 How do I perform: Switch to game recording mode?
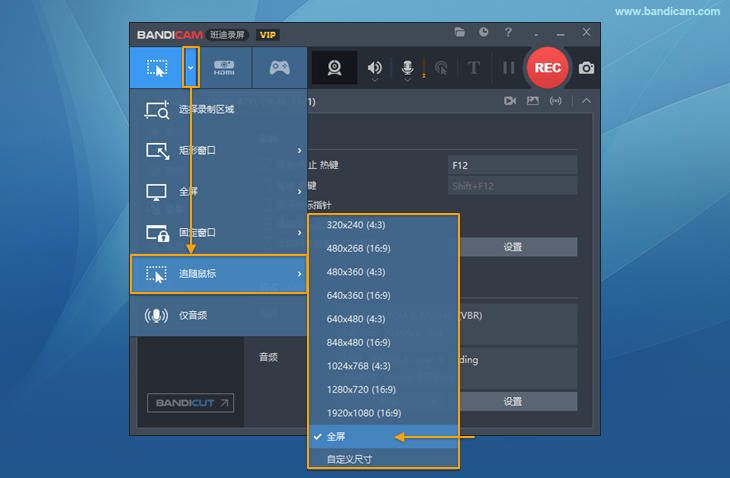tap(279, 68)
